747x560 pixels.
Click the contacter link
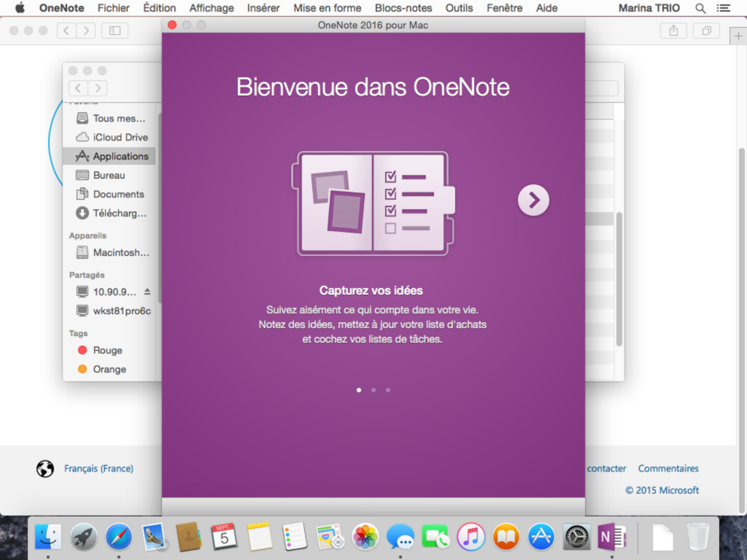[x=606, y=468]
